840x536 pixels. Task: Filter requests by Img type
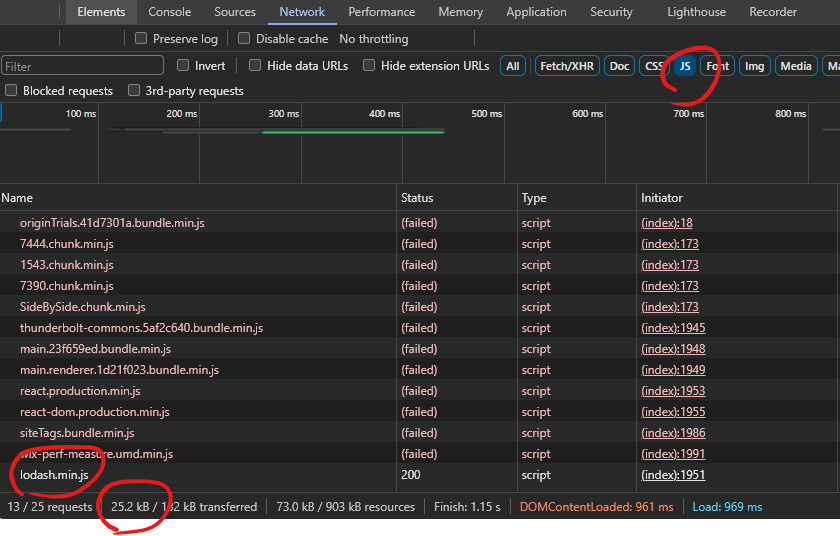click(x=754, y=66)
